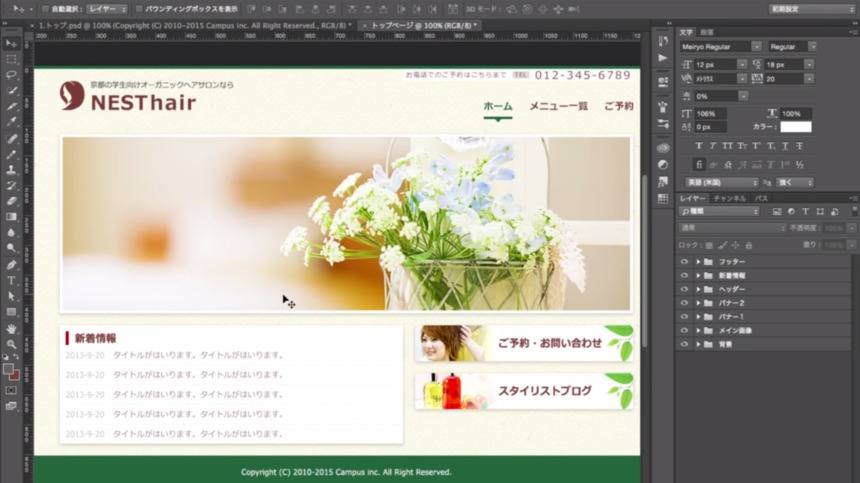Click the text カラー swatch
This screenshot has height=483, width=860.
point(796,127)
